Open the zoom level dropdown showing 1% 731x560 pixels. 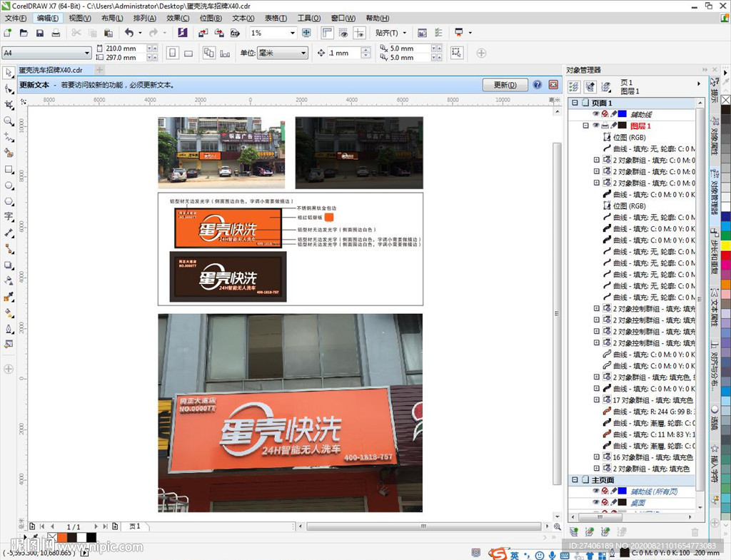[293, 33]
